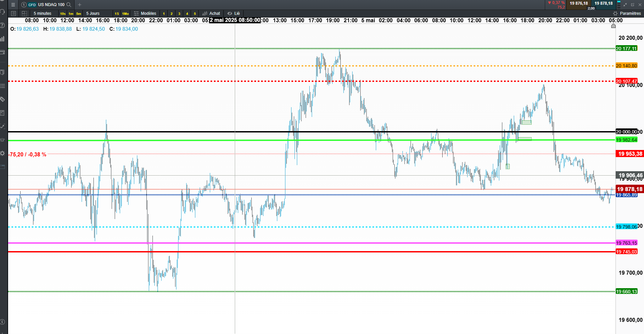Open the hamburger menu beside the instrument tab
Viewport: 644px width, 334px height.
click(13, 5)
